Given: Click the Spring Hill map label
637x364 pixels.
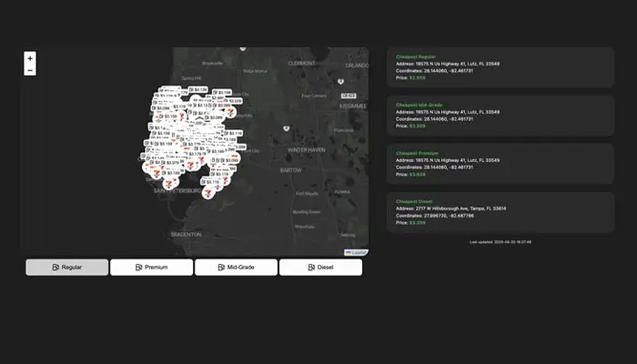Looking at the screenshot, I should coord(191,78).
